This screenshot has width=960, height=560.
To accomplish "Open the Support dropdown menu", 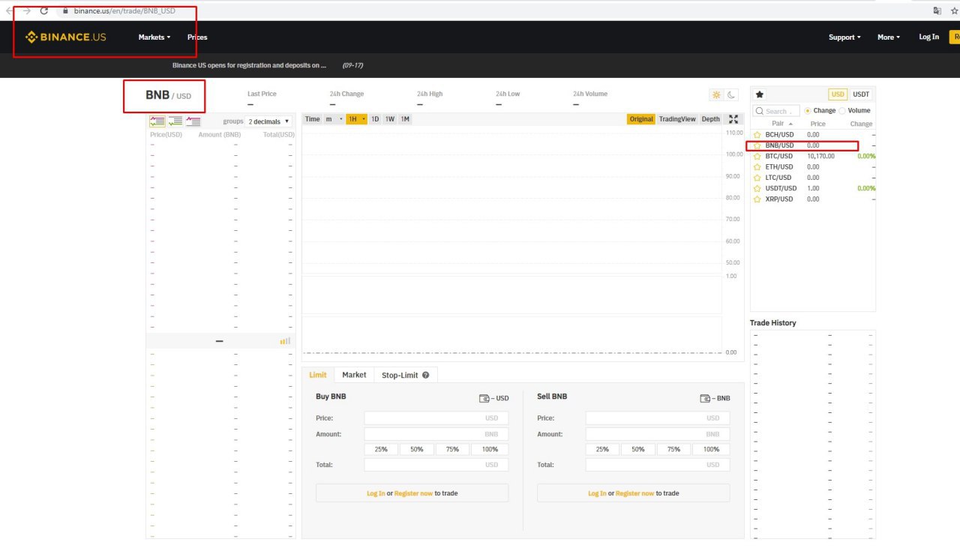I will click(844, 37).
